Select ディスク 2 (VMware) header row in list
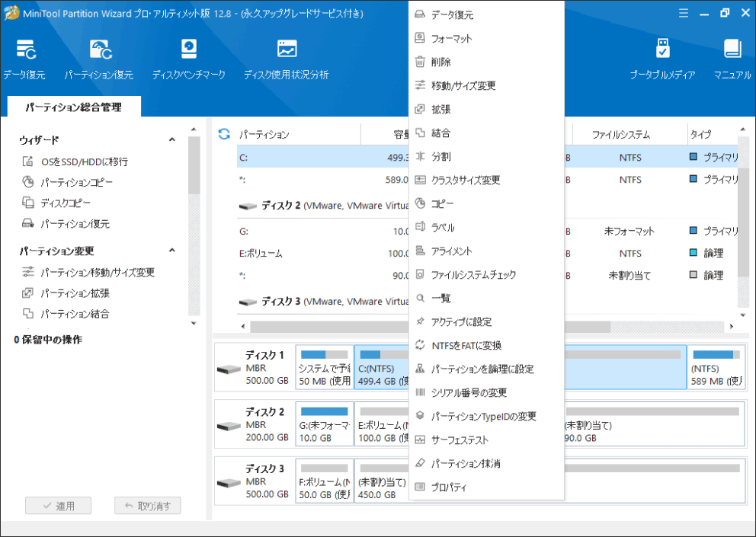Viewport: 756px width, 537px height. click(x=323, y=206)
